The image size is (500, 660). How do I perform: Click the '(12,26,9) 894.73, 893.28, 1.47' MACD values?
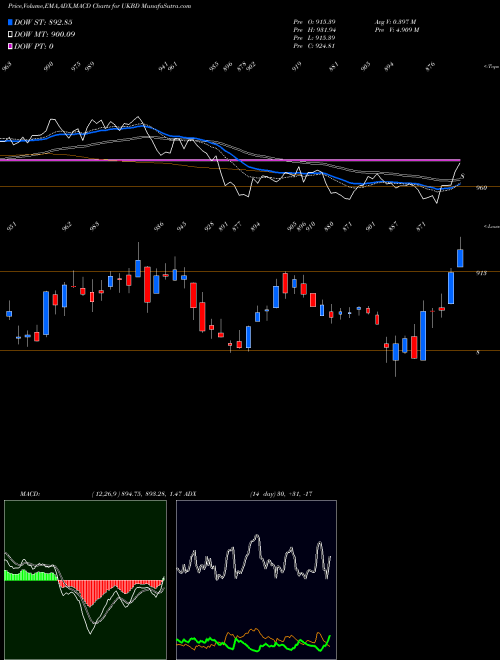(136, 494)
